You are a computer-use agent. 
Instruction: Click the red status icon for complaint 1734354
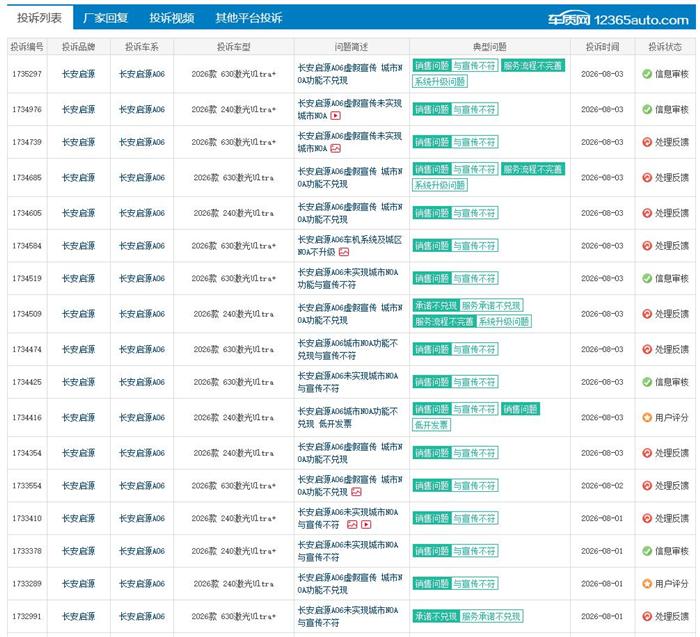647,453
